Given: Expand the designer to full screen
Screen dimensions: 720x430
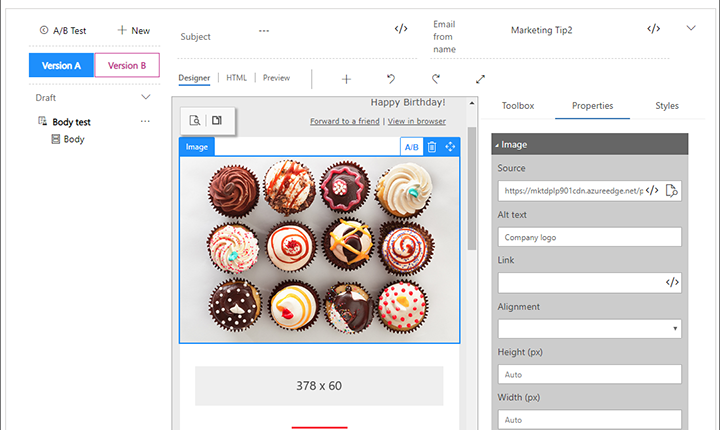Looking at the screenshot, I should (480, 78).
